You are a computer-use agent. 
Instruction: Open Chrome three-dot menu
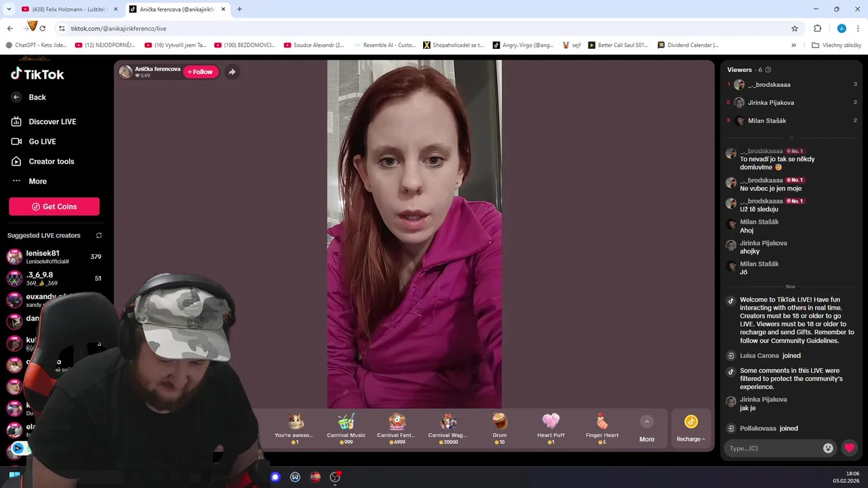click(859, 28)
